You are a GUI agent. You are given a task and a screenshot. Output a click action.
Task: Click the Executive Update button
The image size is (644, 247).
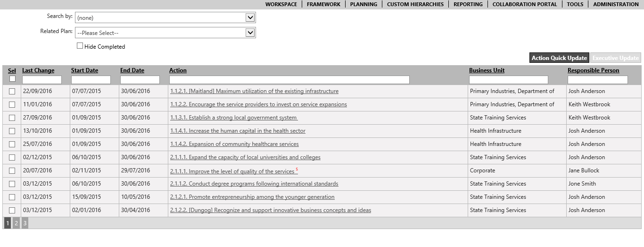[x=616, y=58]
